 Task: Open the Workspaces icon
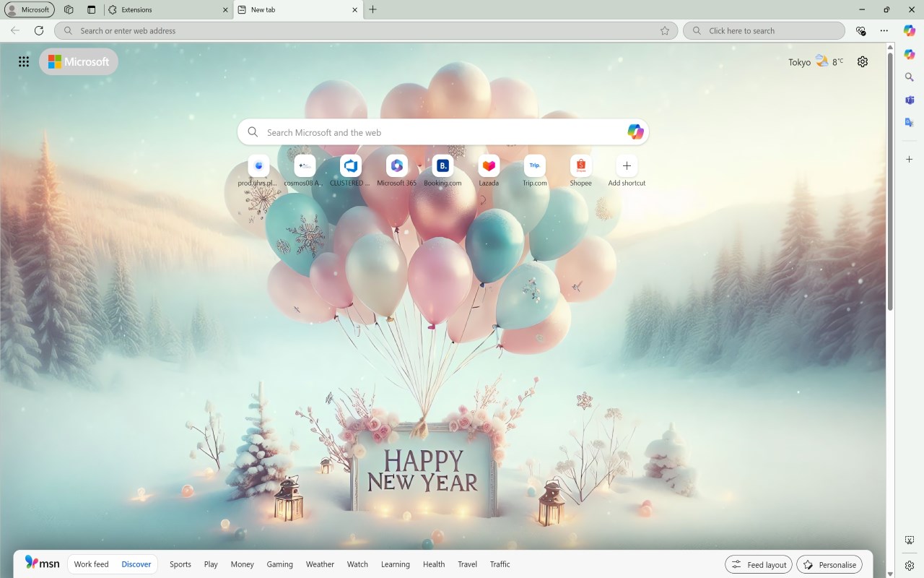[69, 10]
